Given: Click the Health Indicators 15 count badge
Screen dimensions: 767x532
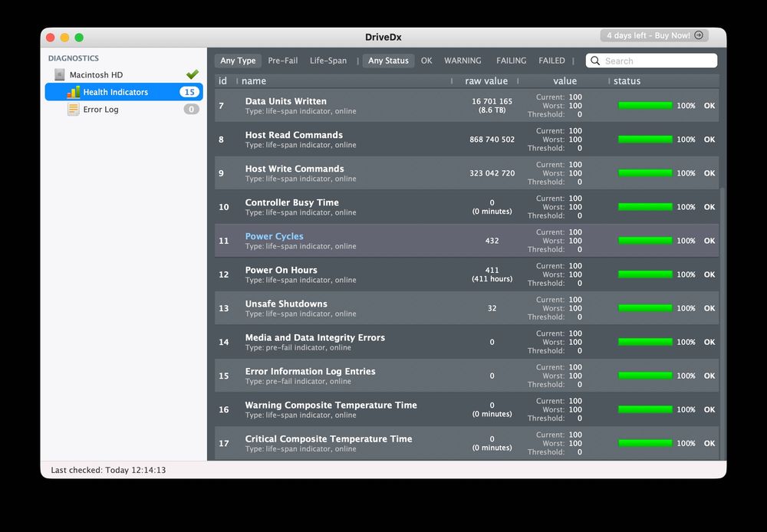Looking at the screenshot, I should click(x=189, y=92).
